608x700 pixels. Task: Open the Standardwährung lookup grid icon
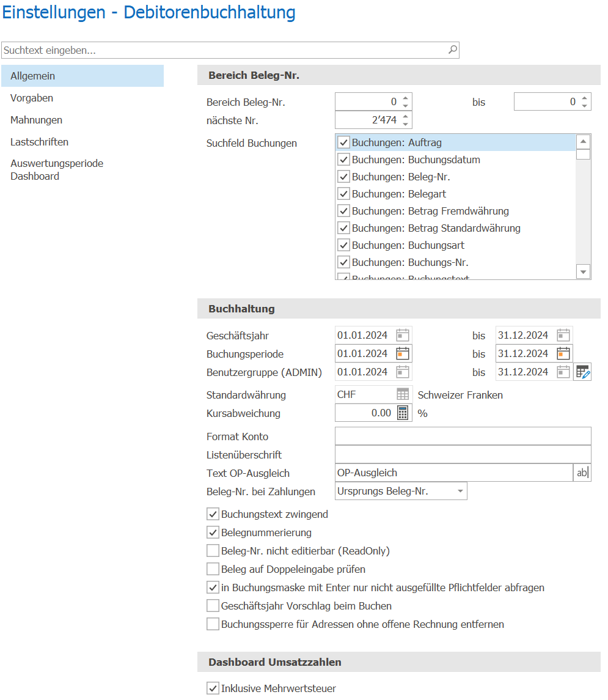tap(402, 395)
